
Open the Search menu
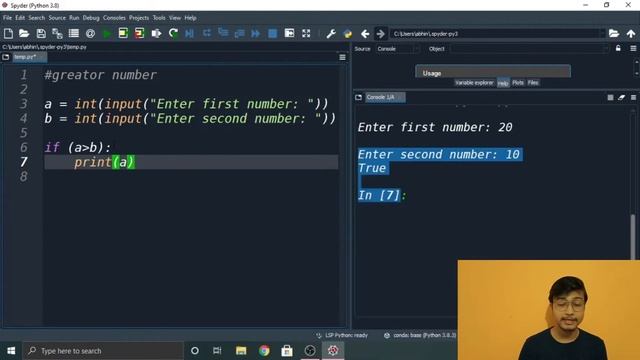[37, 18]
